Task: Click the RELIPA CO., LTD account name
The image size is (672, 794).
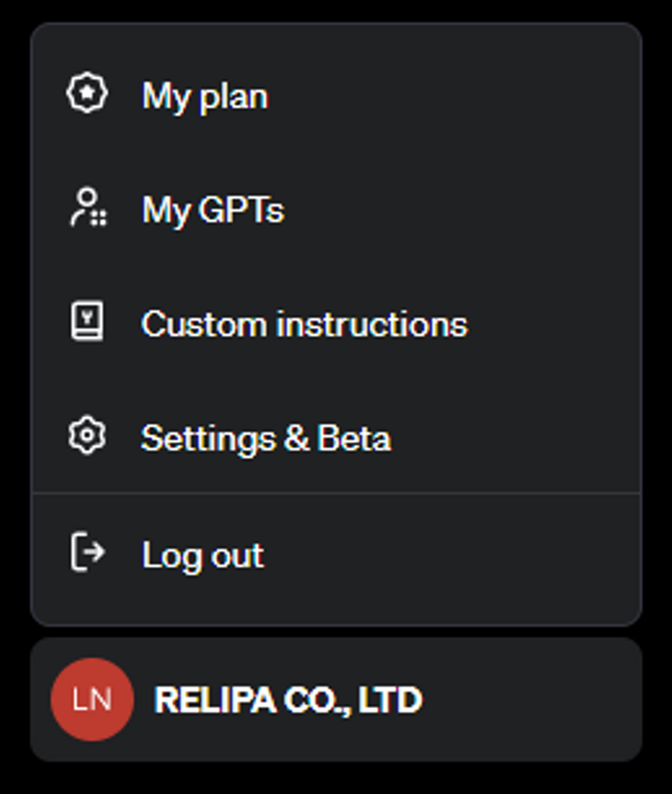Action: [x=288, y=700]
